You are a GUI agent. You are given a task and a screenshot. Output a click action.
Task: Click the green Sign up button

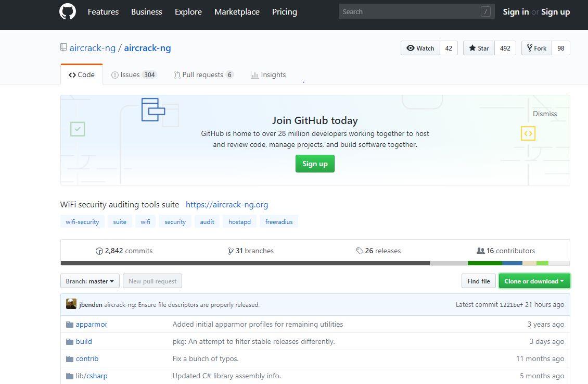click(x=315, y=164)
